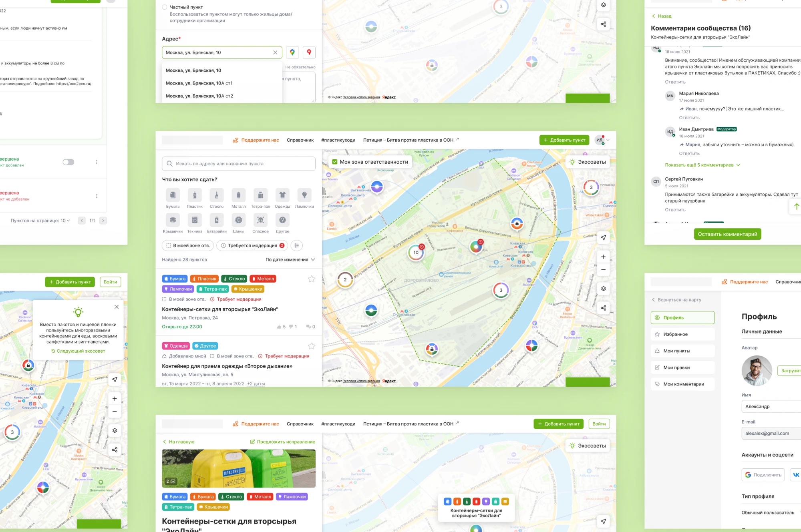This screenshot has width=801, height=532.
Task: Expand Показать ещё 5 комментариев
Action: coord(703,165)
